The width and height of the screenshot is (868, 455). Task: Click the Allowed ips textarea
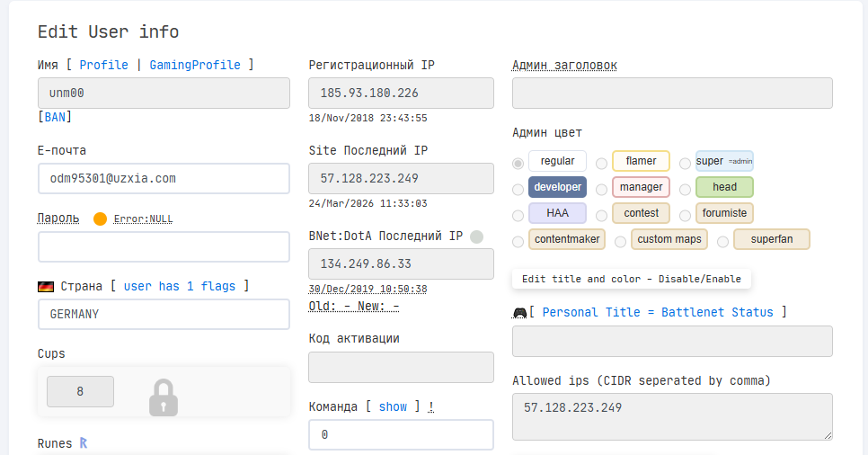[673, 416]
